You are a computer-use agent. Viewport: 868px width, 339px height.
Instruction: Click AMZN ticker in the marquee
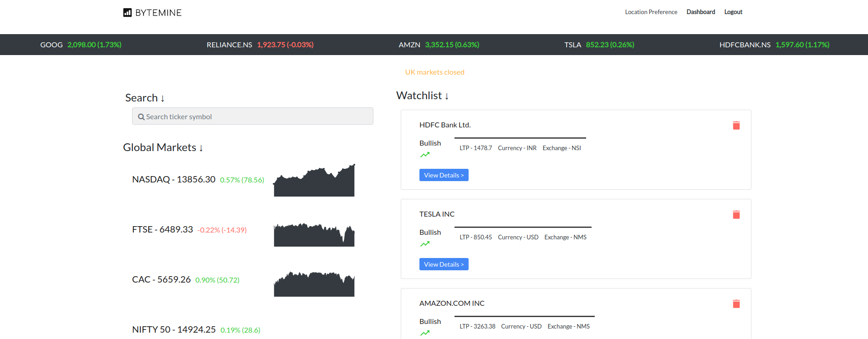coord(439,45)
